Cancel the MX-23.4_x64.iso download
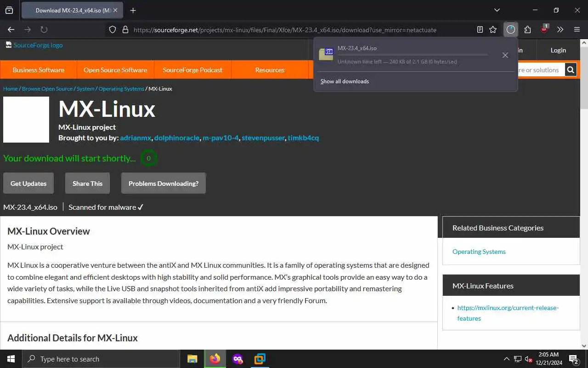588x368 pixels. (x=505, y=55)
